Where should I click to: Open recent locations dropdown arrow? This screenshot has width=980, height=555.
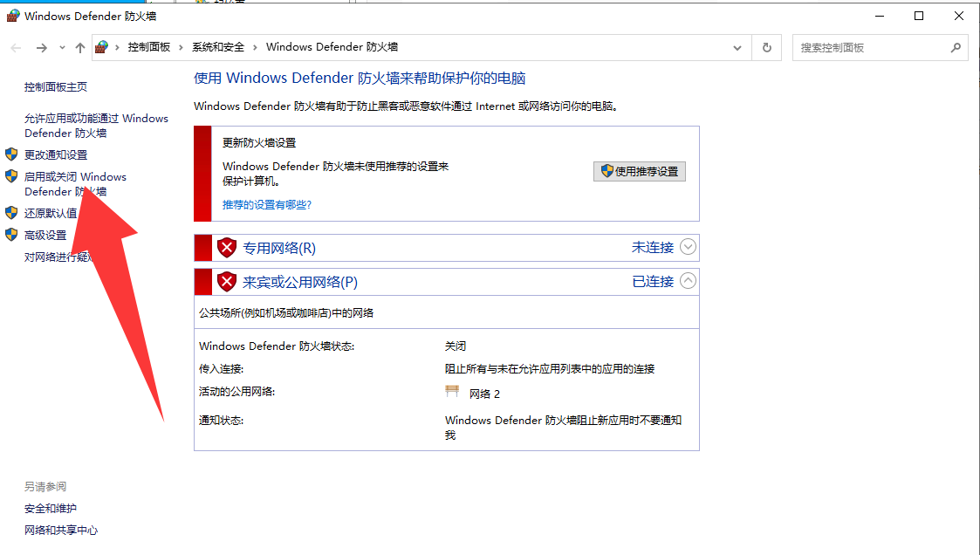tap(62, 47)
